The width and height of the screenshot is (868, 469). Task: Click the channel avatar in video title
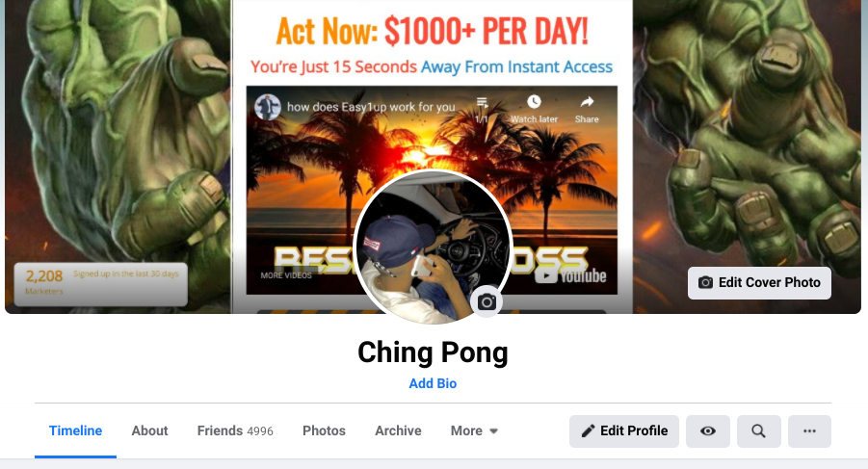tap(268, 106)
